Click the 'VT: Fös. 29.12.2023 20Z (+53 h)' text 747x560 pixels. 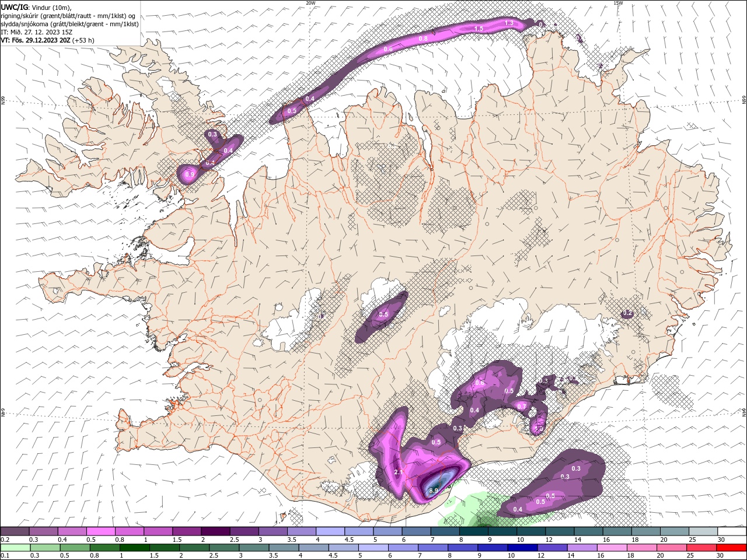click(x=47, y=40)
